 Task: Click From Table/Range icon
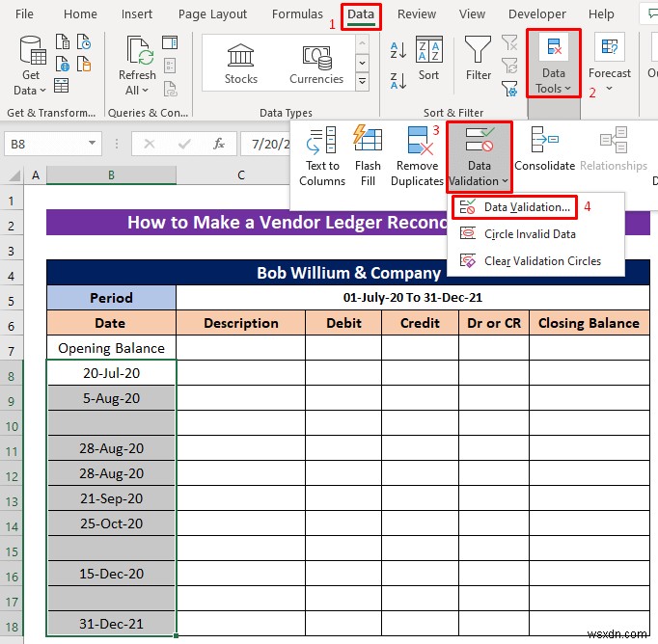(62, 86)
